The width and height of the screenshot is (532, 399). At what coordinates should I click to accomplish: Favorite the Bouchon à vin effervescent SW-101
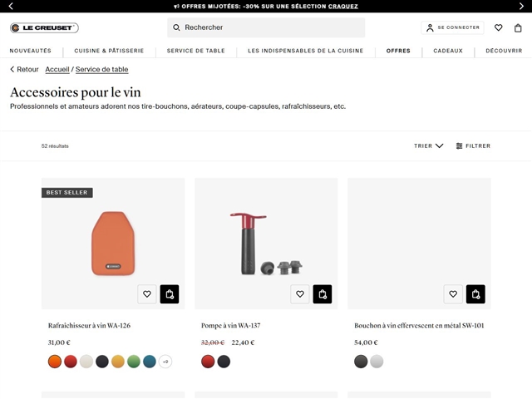point(453,293)
